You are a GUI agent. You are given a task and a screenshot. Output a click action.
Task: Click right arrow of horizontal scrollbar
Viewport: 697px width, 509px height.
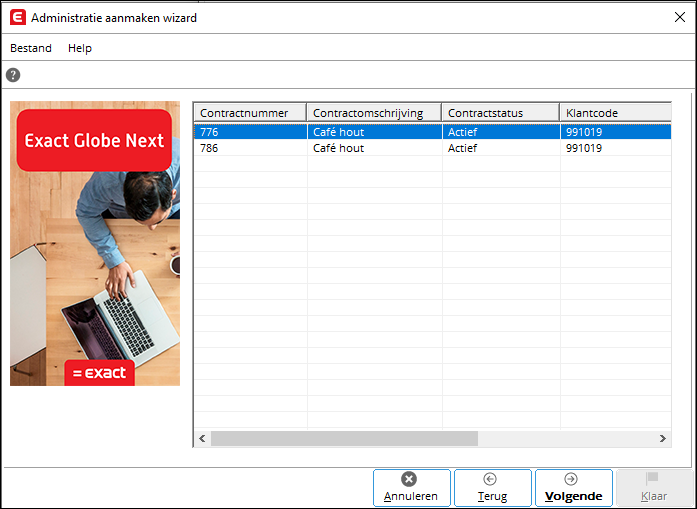[663, 438]
